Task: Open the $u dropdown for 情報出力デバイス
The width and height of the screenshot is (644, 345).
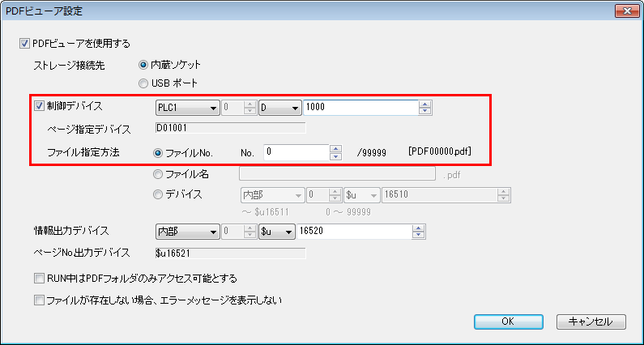Action: [277, 232]
